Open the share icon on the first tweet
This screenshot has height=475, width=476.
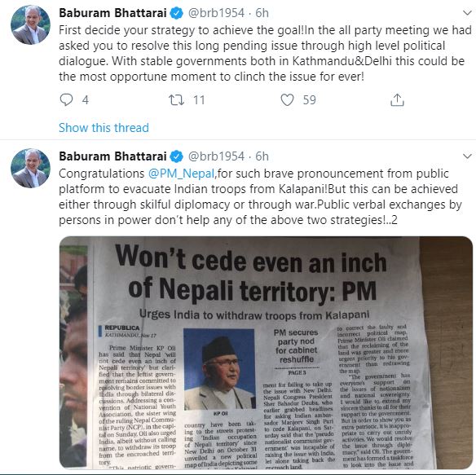(x=397, y=99)
